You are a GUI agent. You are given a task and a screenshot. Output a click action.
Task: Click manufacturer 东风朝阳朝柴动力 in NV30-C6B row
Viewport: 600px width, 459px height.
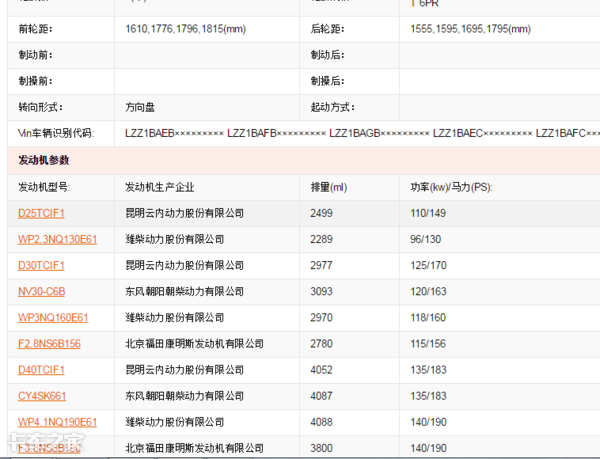tap(184, 291)
